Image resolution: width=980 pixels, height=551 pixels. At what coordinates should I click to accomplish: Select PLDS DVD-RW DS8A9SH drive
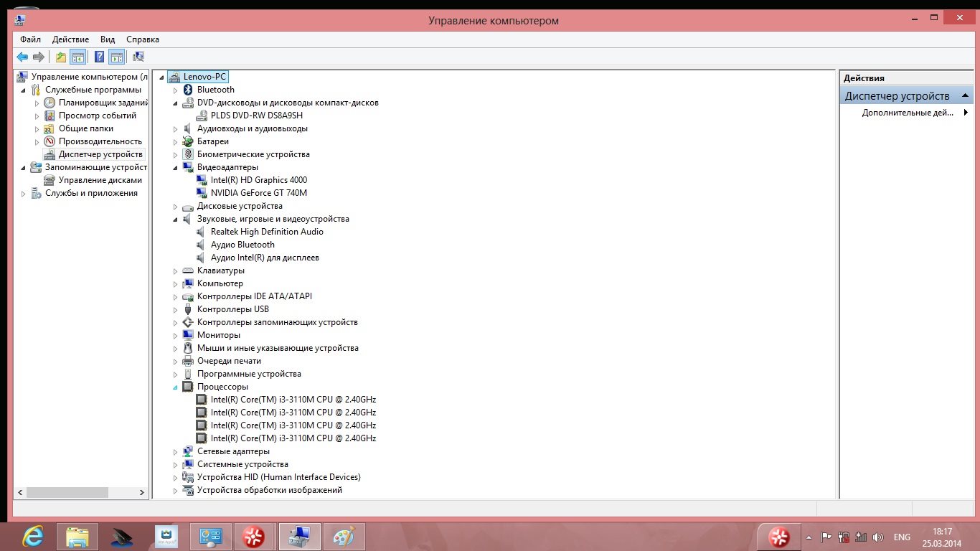point(257,116)
